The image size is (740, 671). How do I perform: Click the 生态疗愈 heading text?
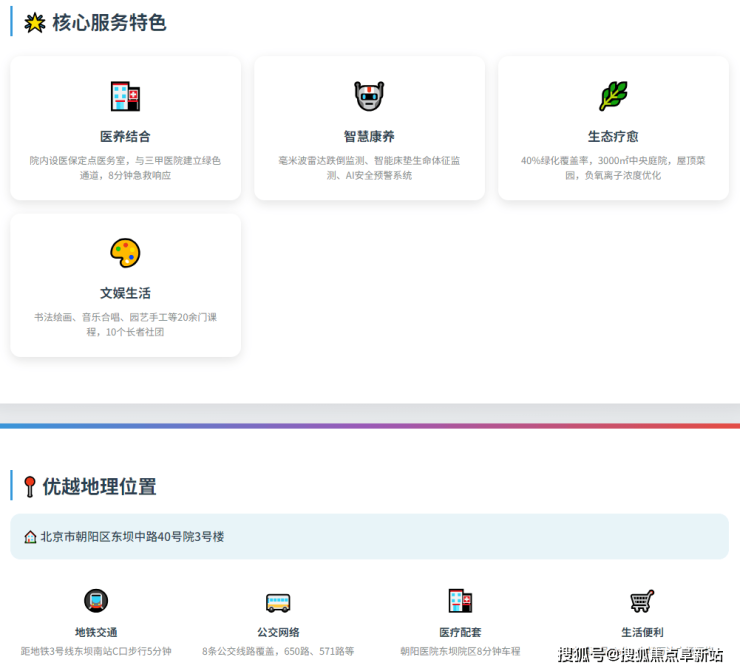point(613,136)
